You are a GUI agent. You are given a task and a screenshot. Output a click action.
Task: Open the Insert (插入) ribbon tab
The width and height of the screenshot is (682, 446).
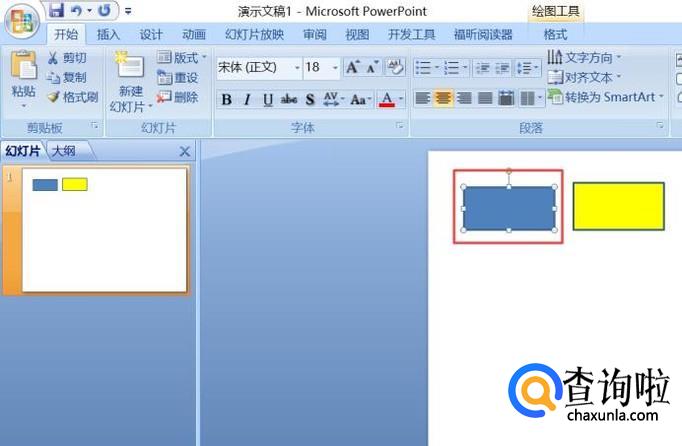[x=108, y=34]
